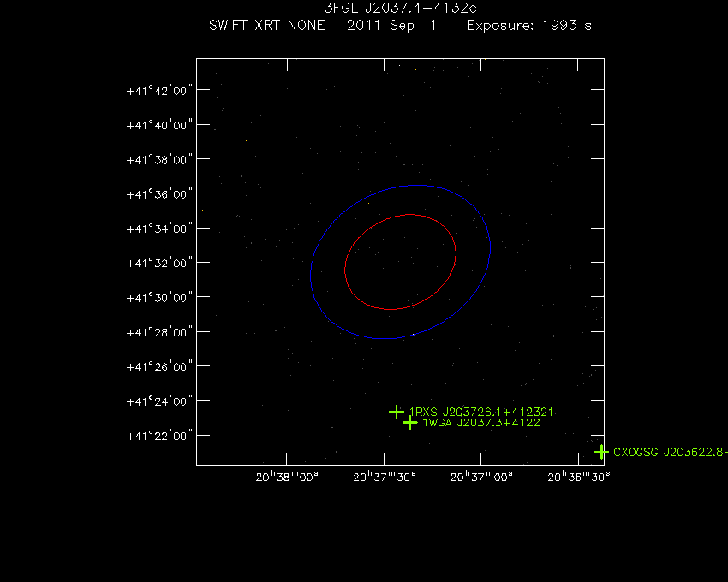Click the +41°22'00" declination label

click(x=159, y=436)
